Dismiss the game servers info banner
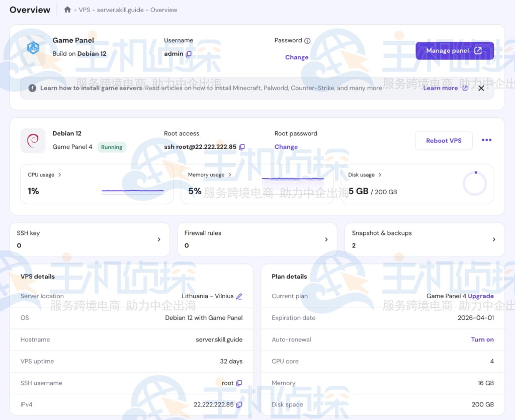The height and width of the screenshot is (420, 515). click(481, 88)
